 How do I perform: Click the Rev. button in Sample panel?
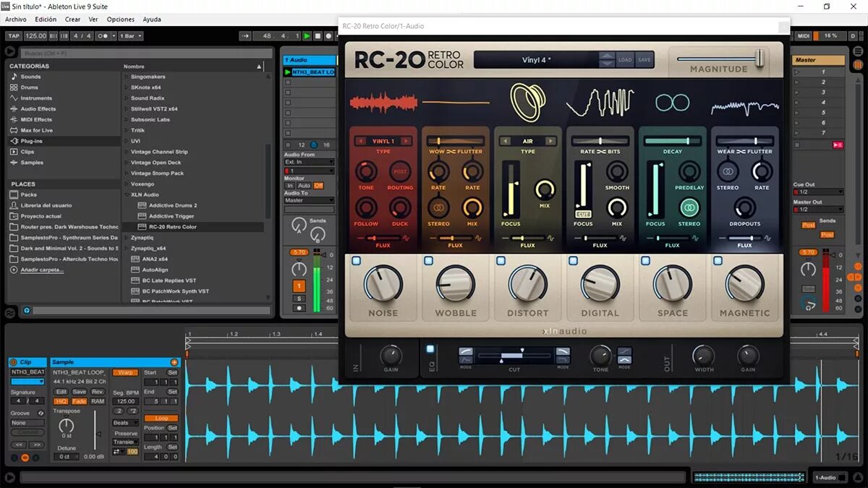point(97,391)
